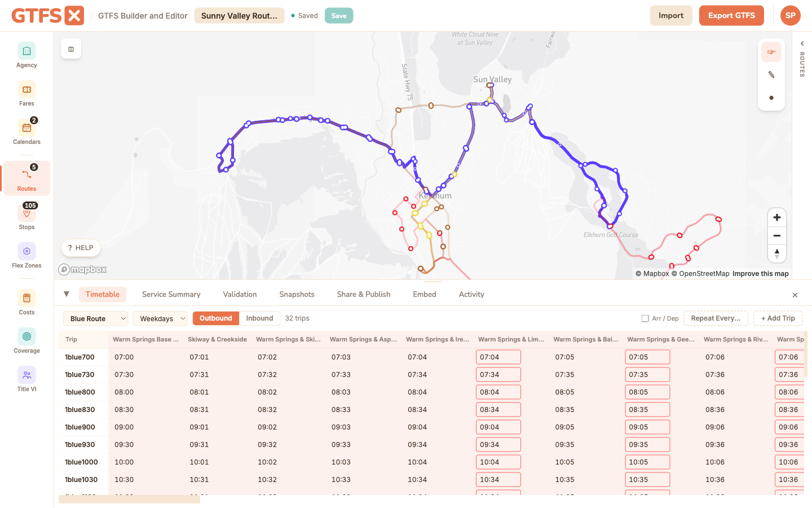The image size is (812, 508).
Task: Click the Trip column header
Action: 71,339
